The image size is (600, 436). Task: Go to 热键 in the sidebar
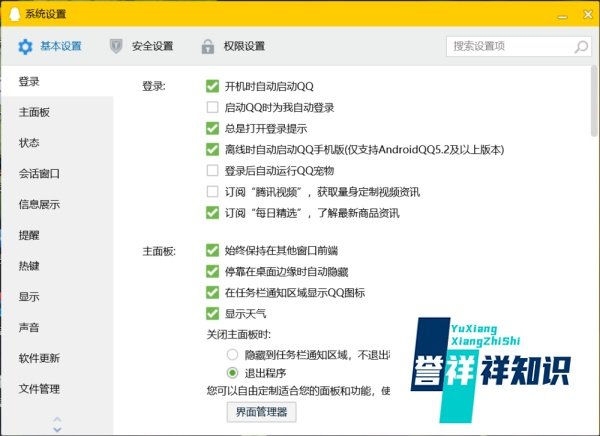tap(57, 266)
